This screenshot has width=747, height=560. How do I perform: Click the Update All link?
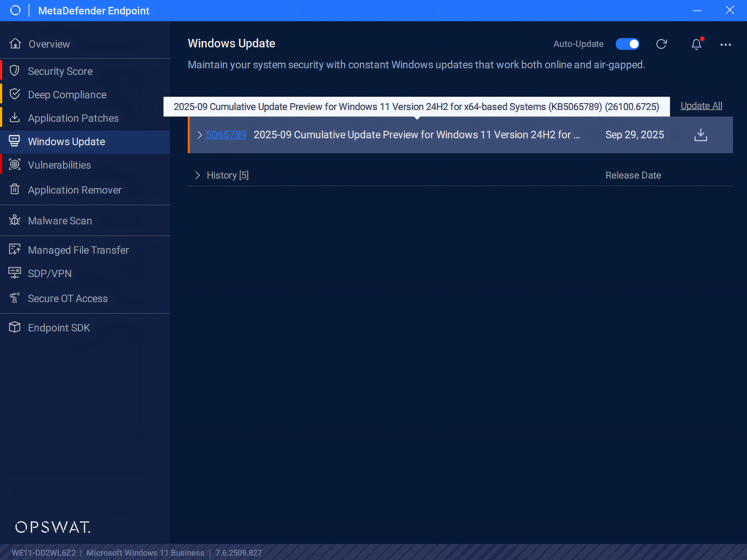[701, 106]
